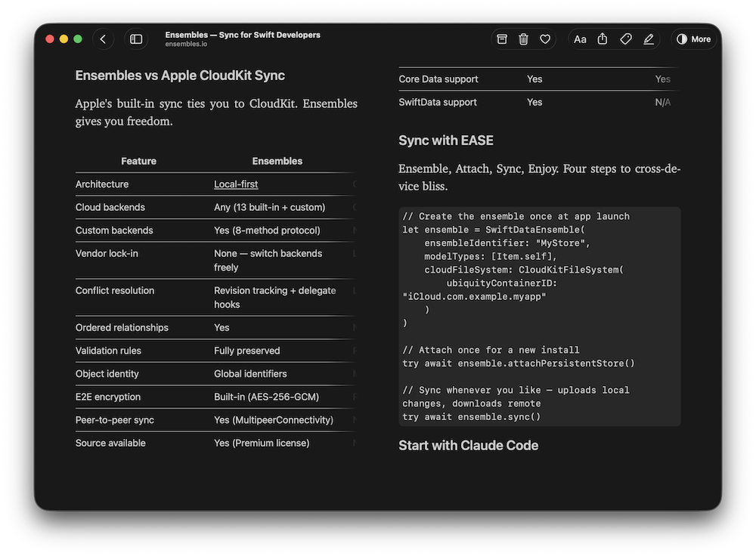Open the Aa text appearance settings
The width and height of the screenshot is (756, 556).
click(580, 39)
